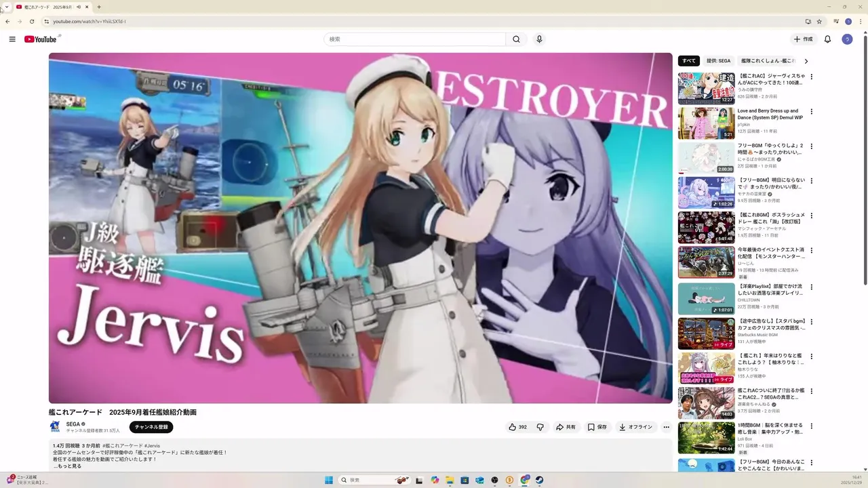Open the ボスラッシュメドレー 艦これ video title
The width and height of the screenshot is (868, 488).
tap(771, 218)
